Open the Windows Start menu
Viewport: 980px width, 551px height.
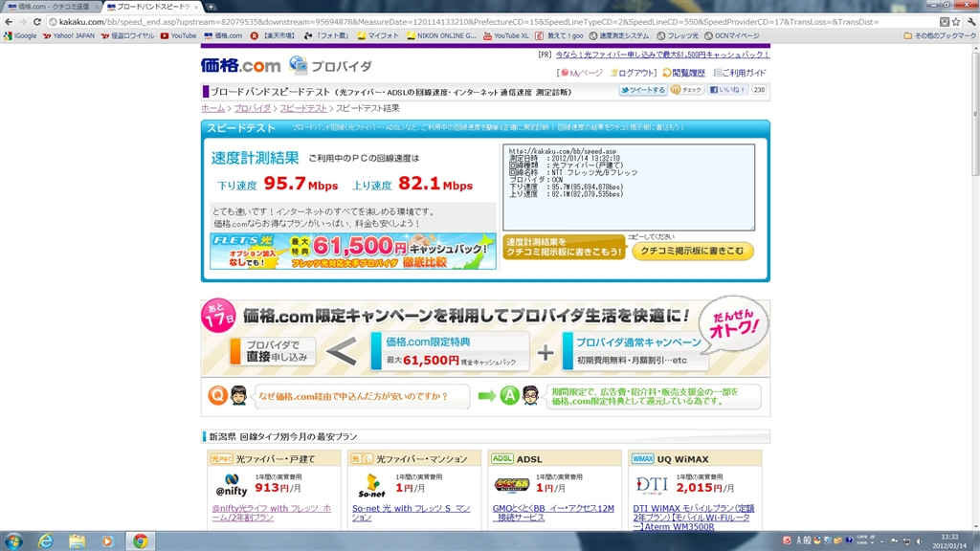coord(13,541)
